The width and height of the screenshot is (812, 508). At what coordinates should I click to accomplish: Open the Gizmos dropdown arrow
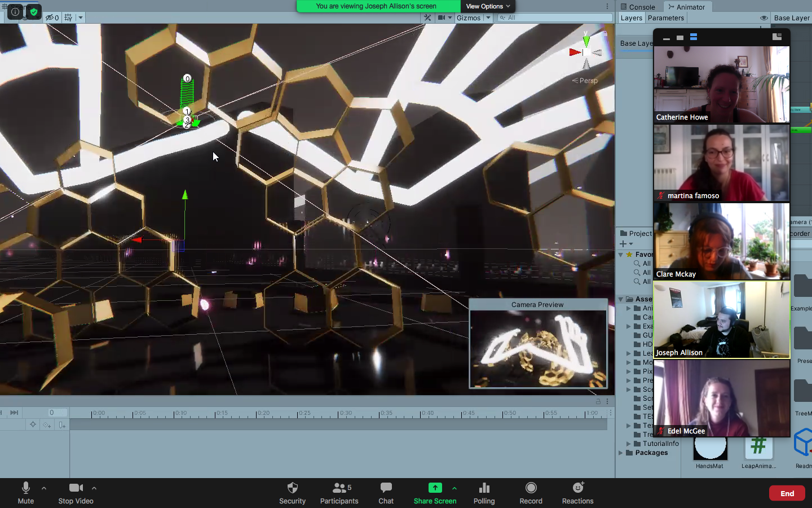[488, 18]
